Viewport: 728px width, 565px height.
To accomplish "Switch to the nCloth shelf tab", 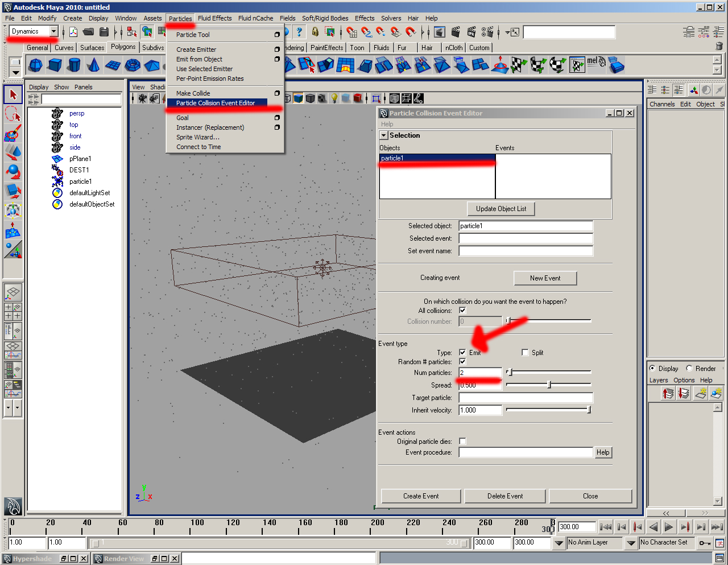I will coord(454,48).
